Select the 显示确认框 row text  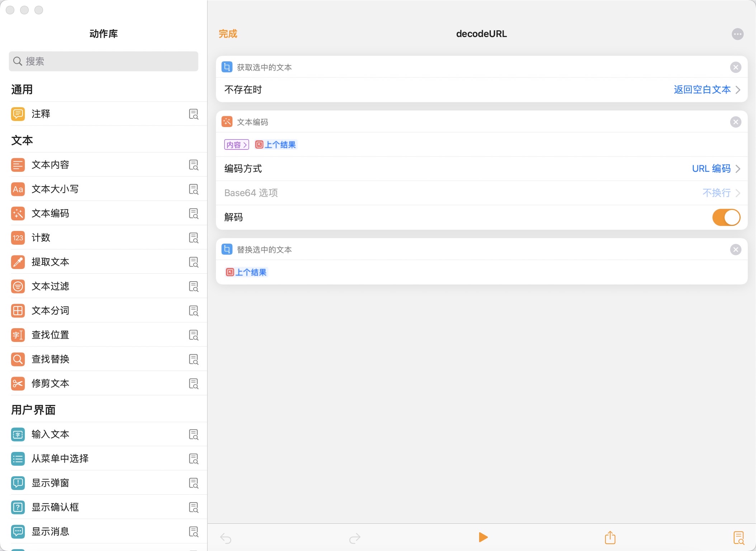tap(55, 507)
